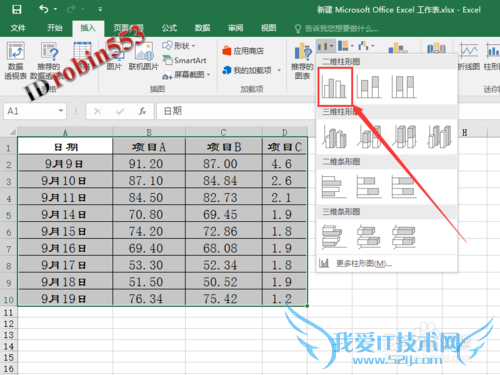Viewport: 500px width, 375px height.
Task: Select the 3-D clustered column chart
Action: [335, 137]
